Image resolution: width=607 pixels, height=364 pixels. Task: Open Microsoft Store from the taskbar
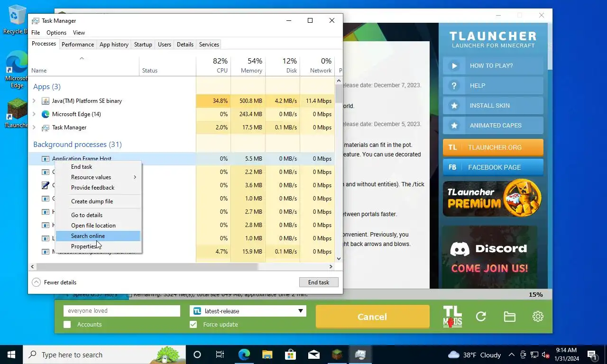291,355
